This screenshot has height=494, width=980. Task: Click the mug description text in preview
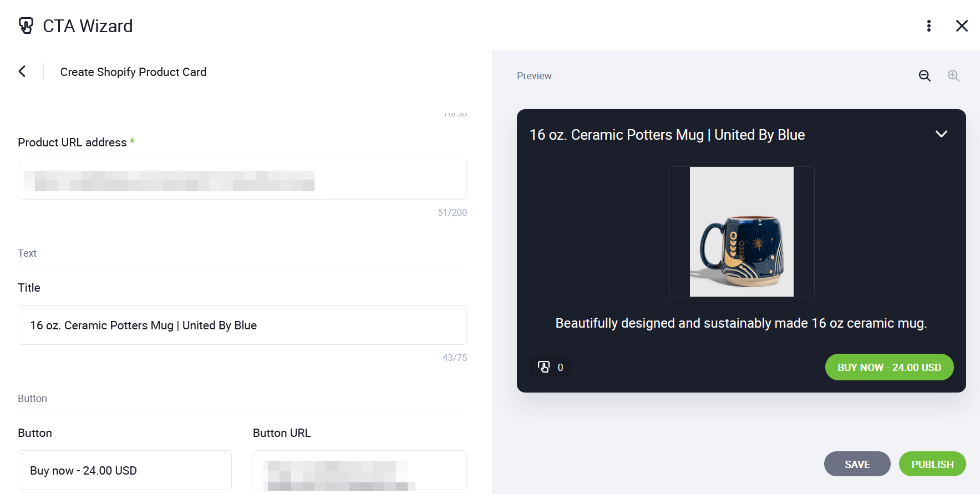pyautogui.click(x=741, y=323)
